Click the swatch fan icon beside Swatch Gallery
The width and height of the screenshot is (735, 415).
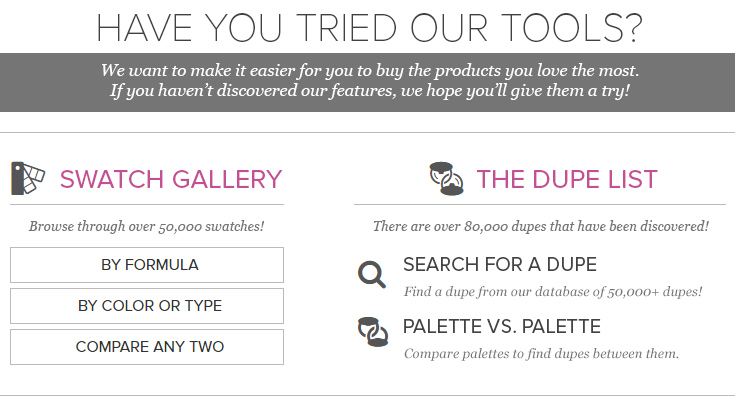click(x=28, y=178)
